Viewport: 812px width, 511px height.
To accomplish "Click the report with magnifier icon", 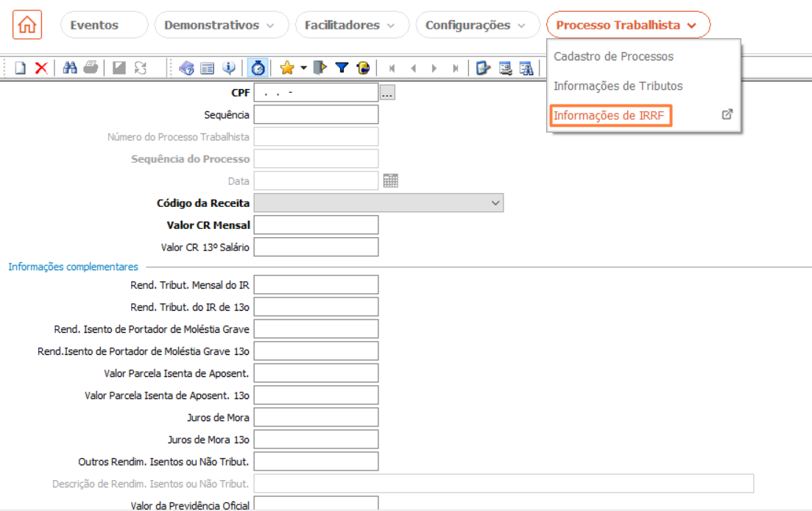I will coord(526,68).
